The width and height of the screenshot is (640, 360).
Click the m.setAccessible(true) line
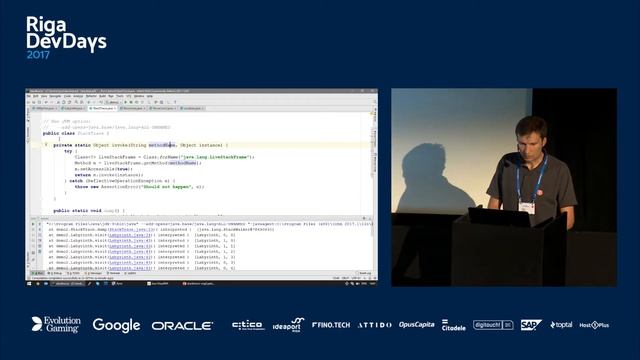(103, 169)
